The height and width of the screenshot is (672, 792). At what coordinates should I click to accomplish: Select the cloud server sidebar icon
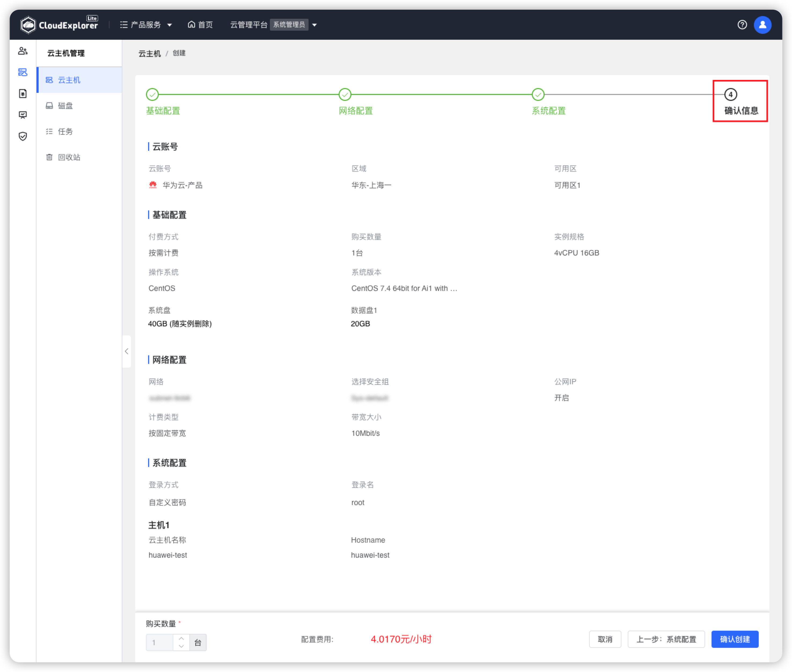[x=23, y=72]
